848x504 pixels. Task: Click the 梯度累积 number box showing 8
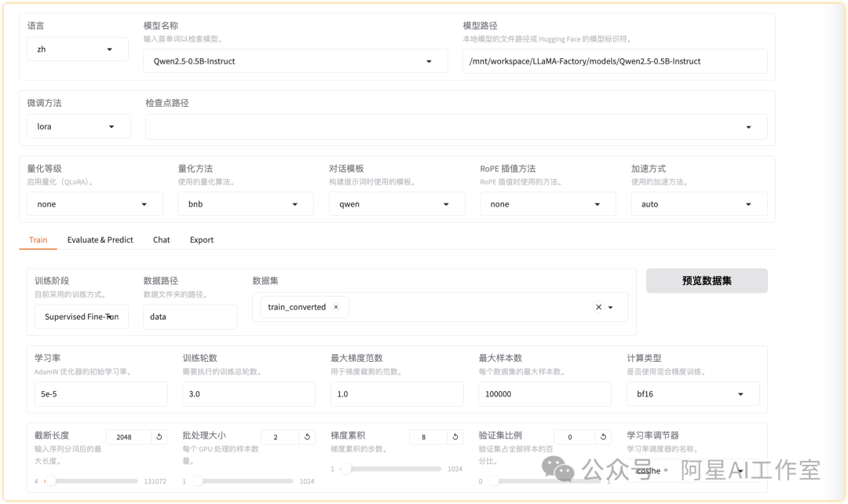(428, 437)
